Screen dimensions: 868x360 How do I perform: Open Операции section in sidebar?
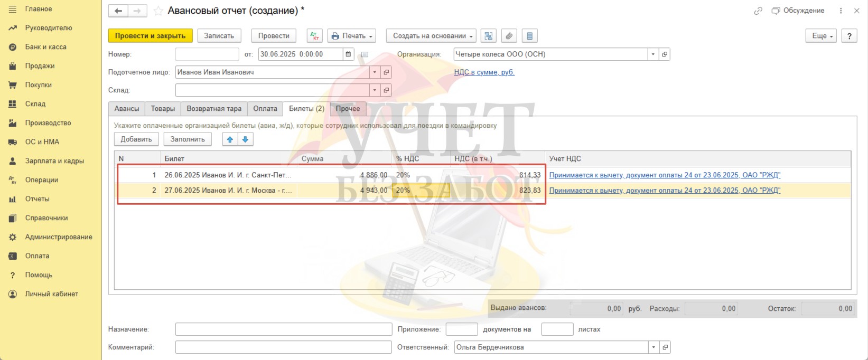42,180
